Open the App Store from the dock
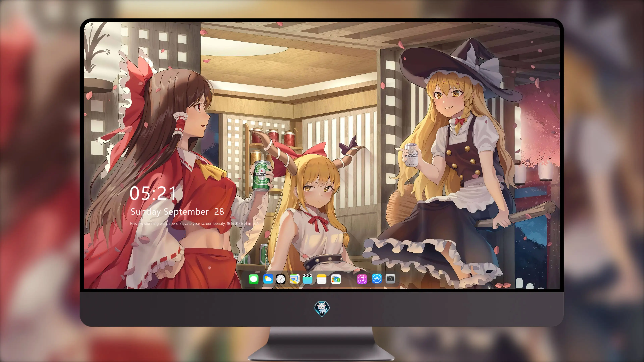 tap(377, 279)
